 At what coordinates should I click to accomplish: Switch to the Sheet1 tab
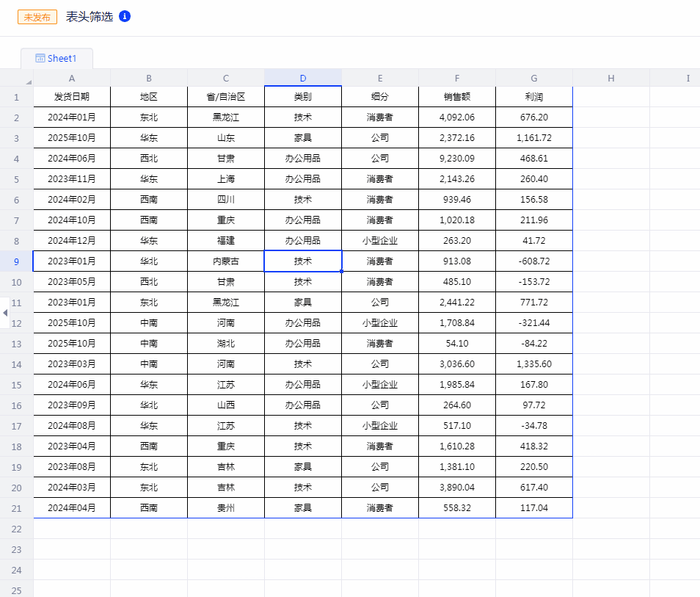(56, 58)
